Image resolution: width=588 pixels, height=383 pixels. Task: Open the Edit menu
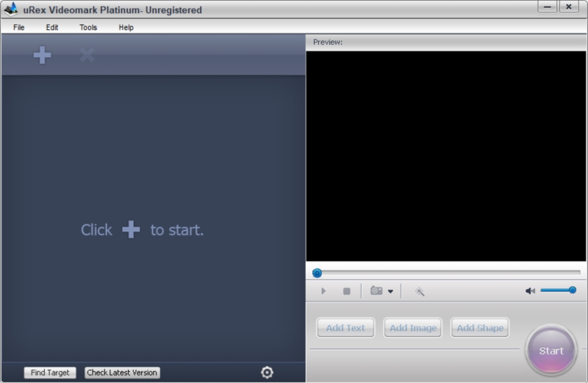(x=51, y=27)
